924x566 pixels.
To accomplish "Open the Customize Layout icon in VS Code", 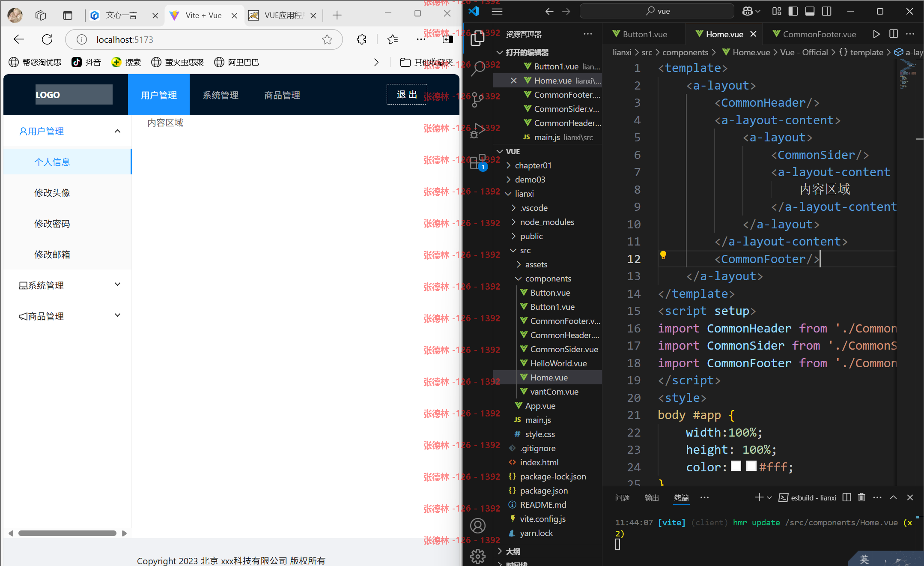I will point(777,12).
